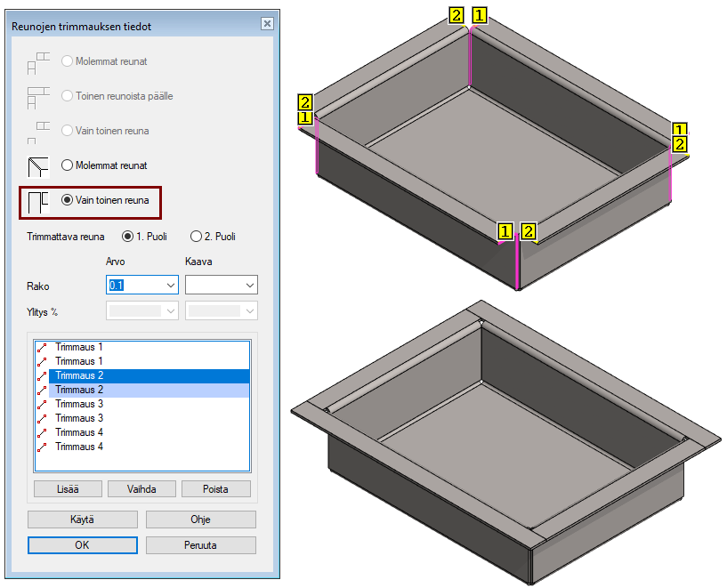727x588 pixels.
Task: Select the first Trimmaus 4 row
Action: pyautogui.click(x=142, y=433)
